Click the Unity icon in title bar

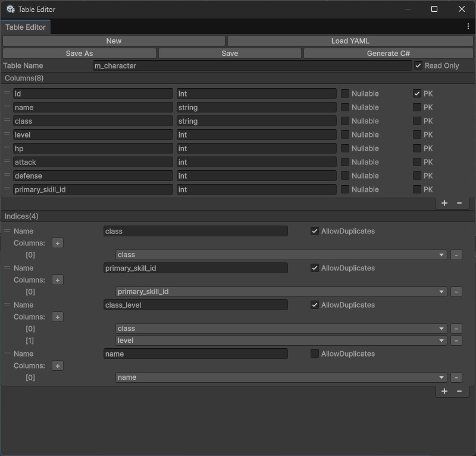pyautogui.click(x=11, y=9)
